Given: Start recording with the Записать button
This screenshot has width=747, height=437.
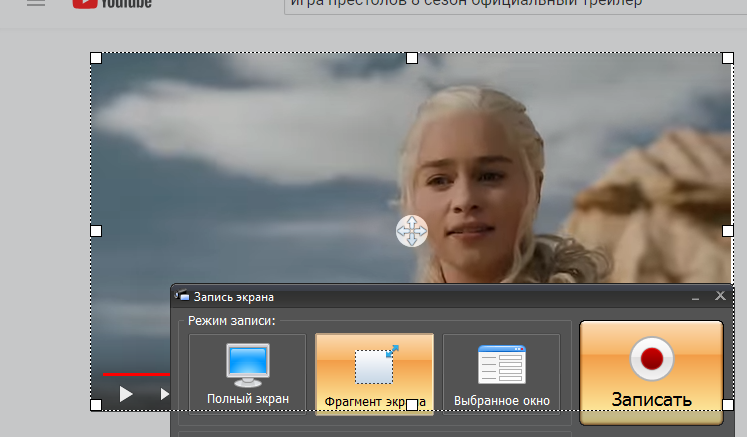Looking at the screenshot, I should (651, 373).
